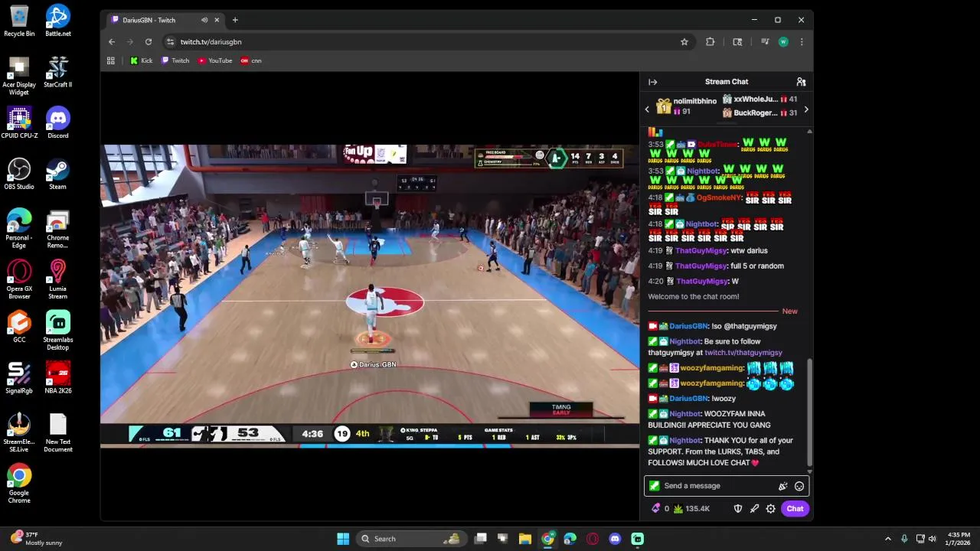
Task: Open chat identity badge beside message box
Action: (x=654, y=486)
